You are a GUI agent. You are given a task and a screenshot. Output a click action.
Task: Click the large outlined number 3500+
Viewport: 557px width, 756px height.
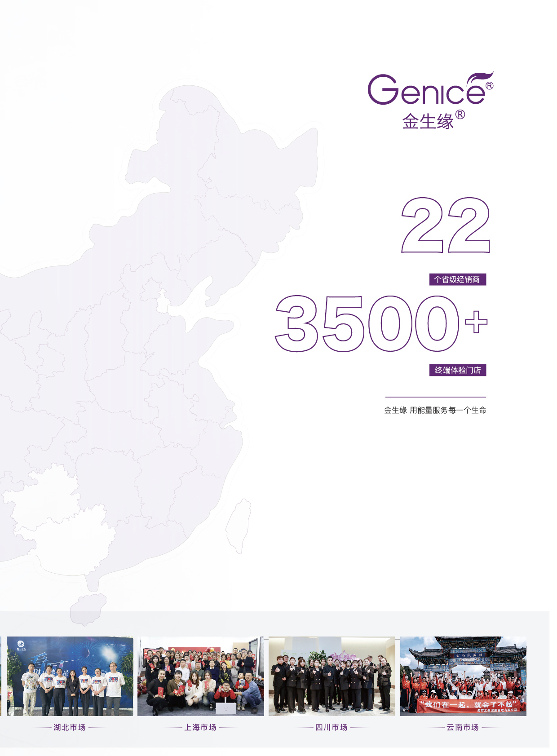pos(381,323)
